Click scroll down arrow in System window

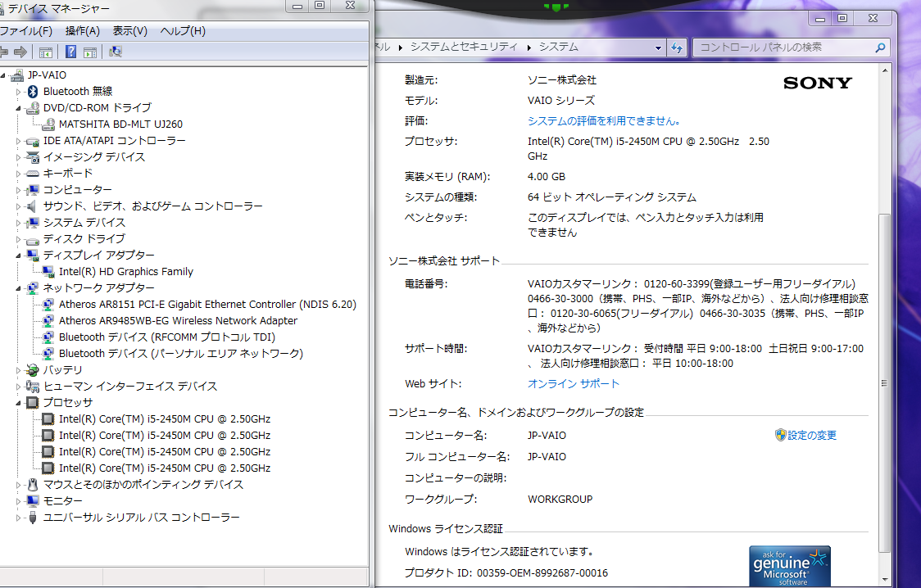tap(884, 580)
